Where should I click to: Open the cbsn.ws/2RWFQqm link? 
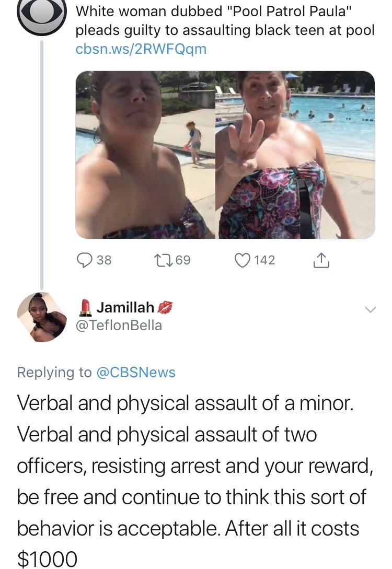[x=141, y=49]
